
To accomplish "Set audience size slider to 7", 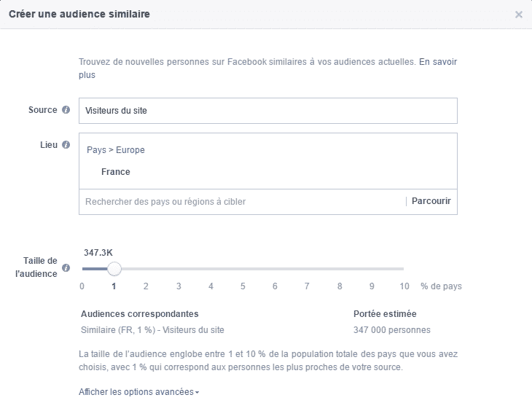I will 307,269.
